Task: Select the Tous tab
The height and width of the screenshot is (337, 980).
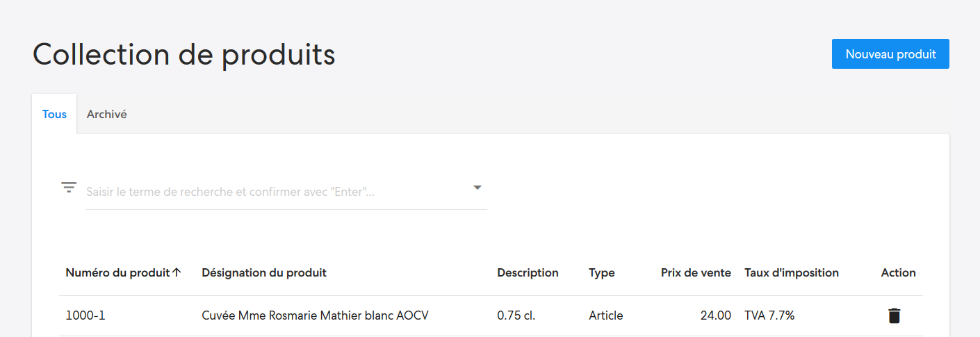Action: [x=54, y=114]
